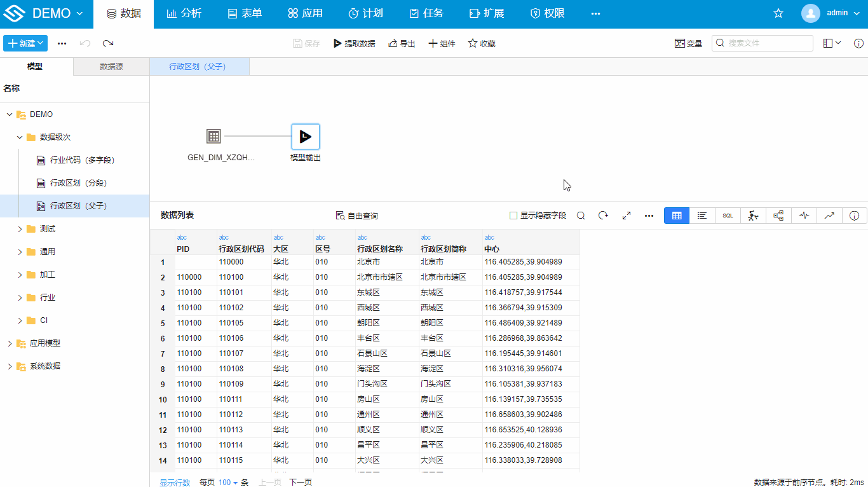Open the 新建 dropdown

pos(25,43)
